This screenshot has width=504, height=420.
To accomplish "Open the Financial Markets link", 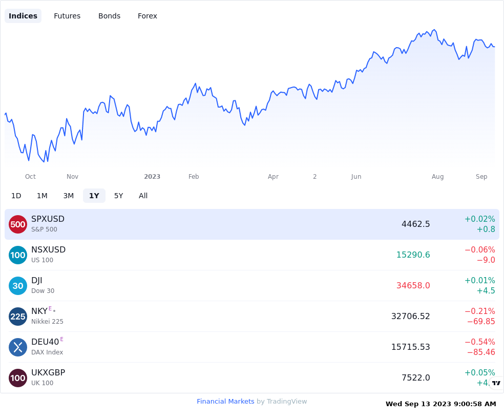I will (225, 402).
